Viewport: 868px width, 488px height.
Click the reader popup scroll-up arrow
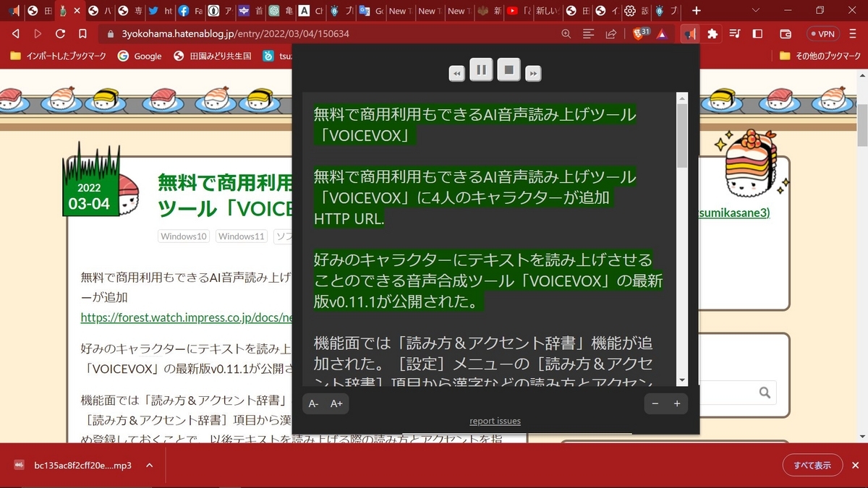(x=682, y=98)
